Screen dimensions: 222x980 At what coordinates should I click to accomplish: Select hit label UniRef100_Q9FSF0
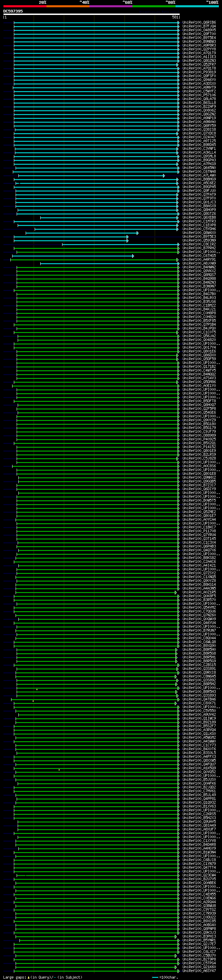pyautogui.click(x=199, y=76)
